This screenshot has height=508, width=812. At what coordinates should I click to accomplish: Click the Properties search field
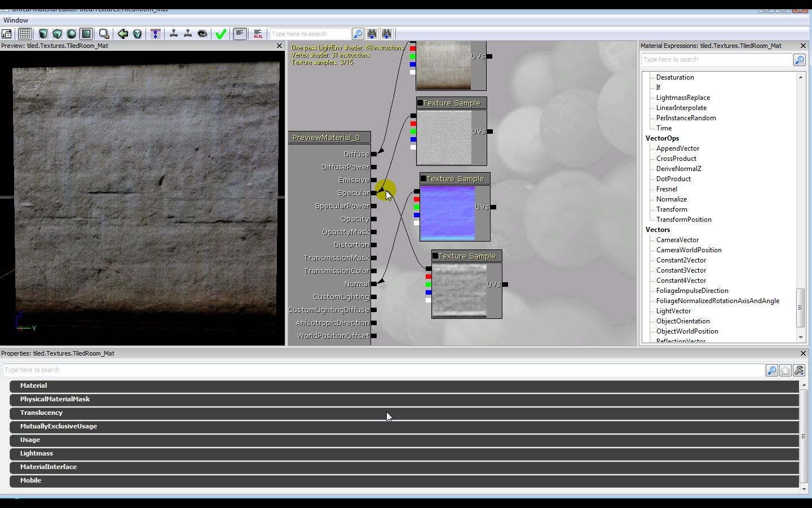[383, 370]
